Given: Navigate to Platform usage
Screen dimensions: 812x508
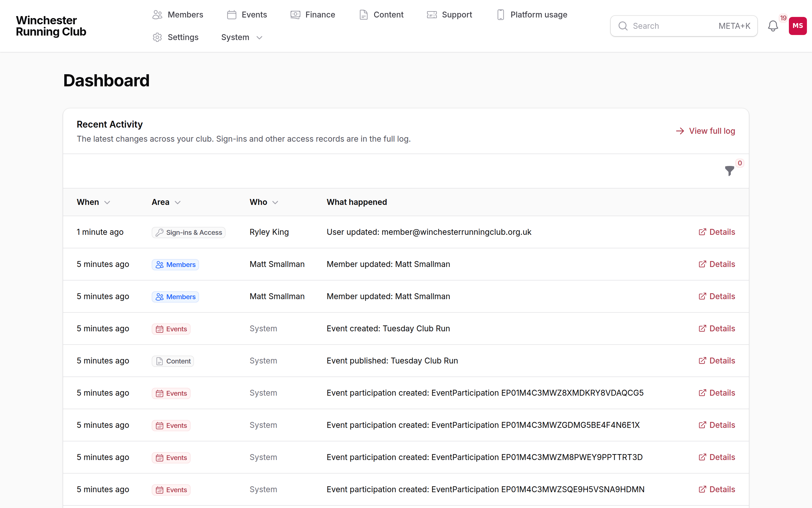Looking at the screenshot, I should click(x=532, y=15).
